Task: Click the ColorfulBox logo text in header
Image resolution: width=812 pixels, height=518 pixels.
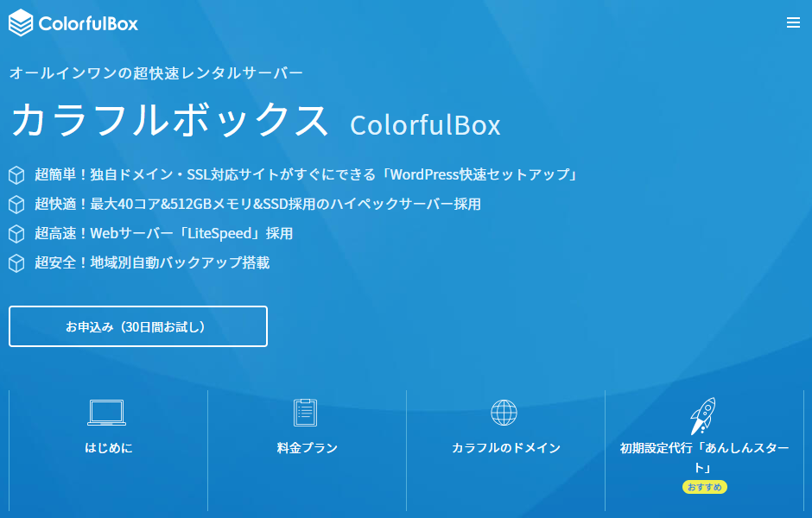Action: coord(88,23)
